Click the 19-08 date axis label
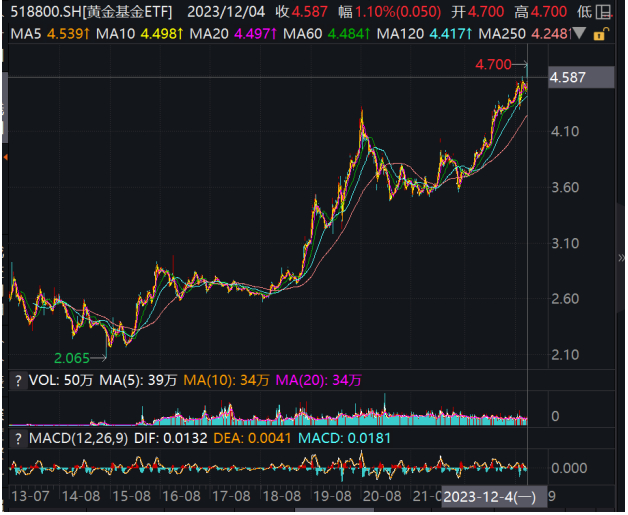The height and width of the screenshot is (515, 628). click(332, 497)
